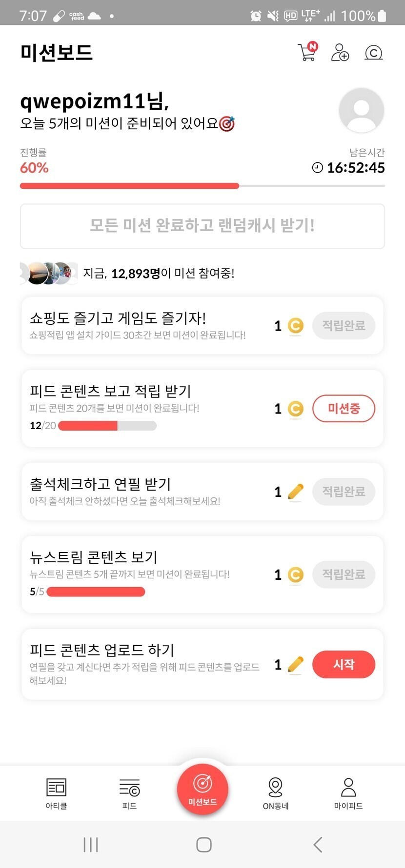Tap the 적립완료 button for 쇼핑도 즐기고 mission
This screenshot has height=868, width=405.
344,326
